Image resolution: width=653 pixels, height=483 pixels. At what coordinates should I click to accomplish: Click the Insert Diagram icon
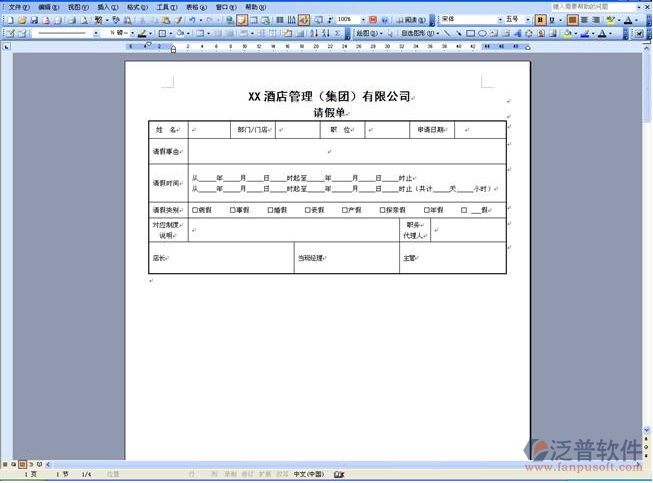[x=528, y=33]
